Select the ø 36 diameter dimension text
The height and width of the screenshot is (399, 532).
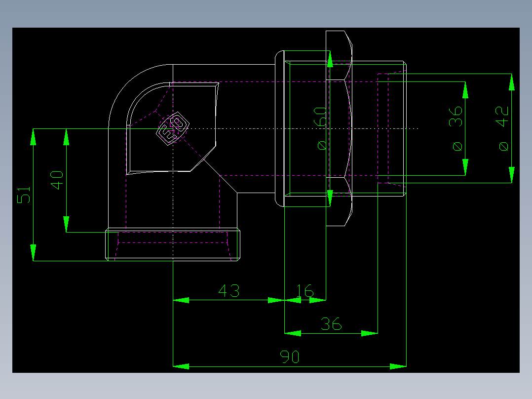pyautogui.click(x=456, y=129)
